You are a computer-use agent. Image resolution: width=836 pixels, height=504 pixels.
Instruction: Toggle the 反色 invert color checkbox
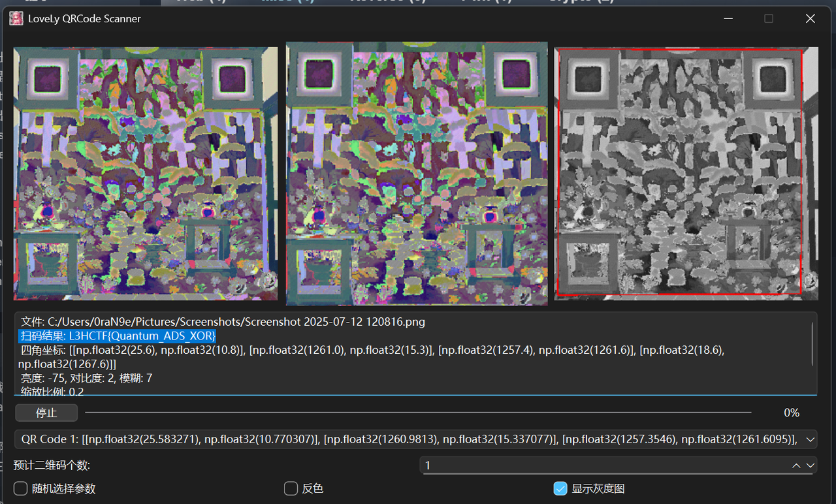pos(291,488)
